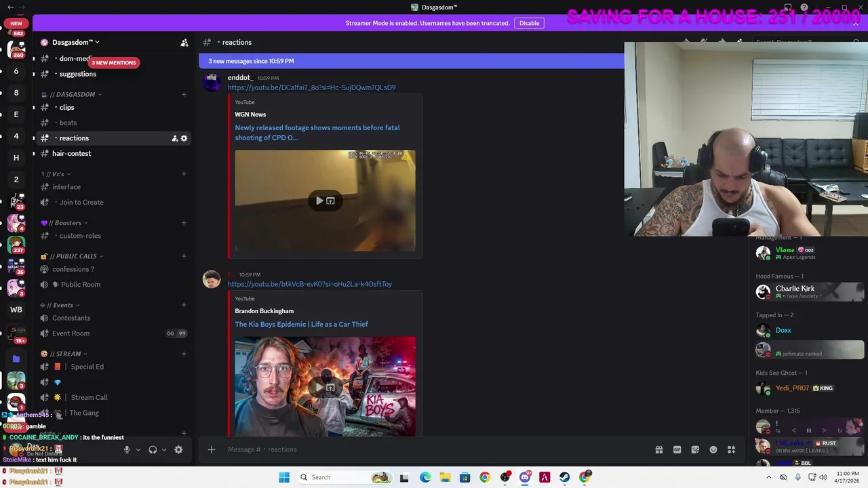Click the invite people icon beside Dasgasdom
The height and width of the screenshot is (488, 868).
coord(184,43)
